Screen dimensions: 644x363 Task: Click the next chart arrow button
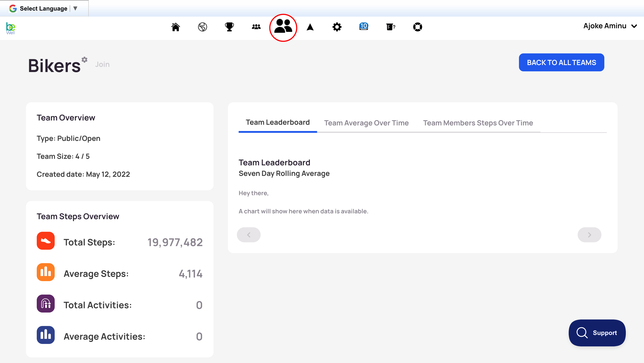tap(589, 235)
